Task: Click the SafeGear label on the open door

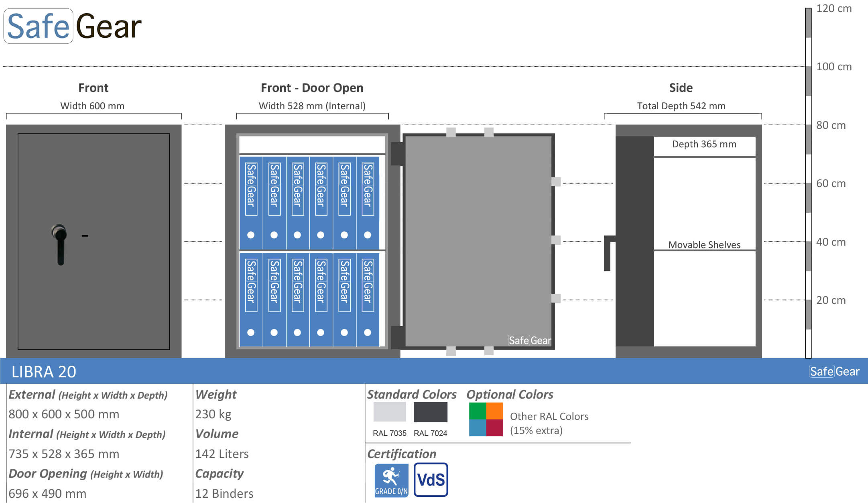Action: coord(529,340)
